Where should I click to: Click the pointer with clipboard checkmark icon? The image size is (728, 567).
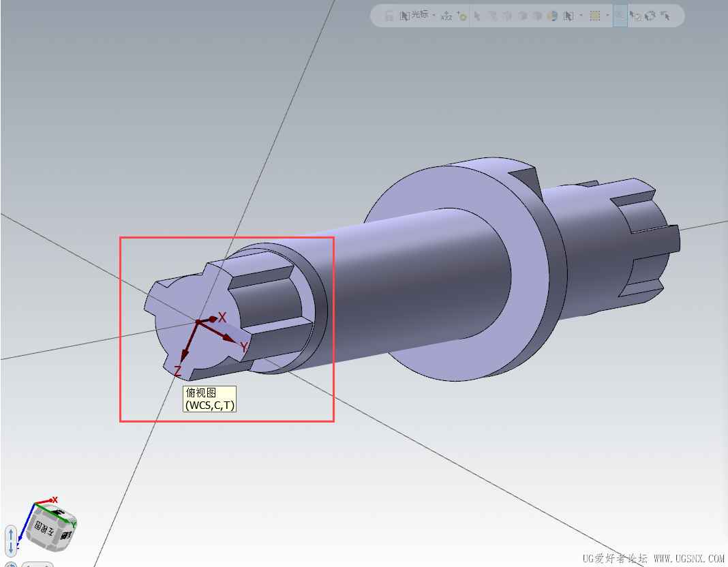635,16
